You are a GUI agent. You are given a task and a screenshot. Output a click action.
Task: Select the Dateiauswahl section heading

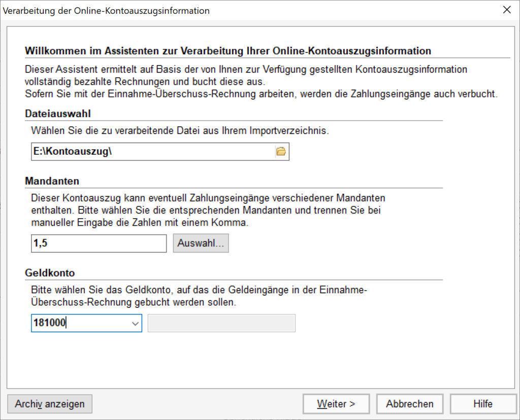coord(58,115)
